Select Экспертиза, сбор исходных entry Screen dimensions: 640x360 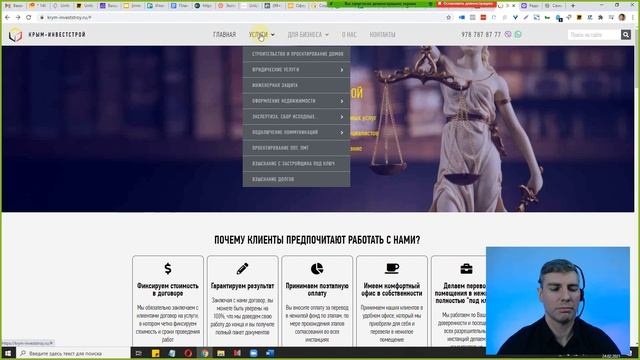(x=296, y=117)
